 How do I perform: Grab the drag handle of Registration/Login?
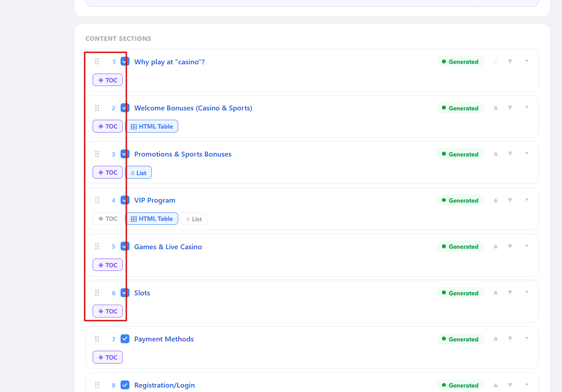coord(97,385)
